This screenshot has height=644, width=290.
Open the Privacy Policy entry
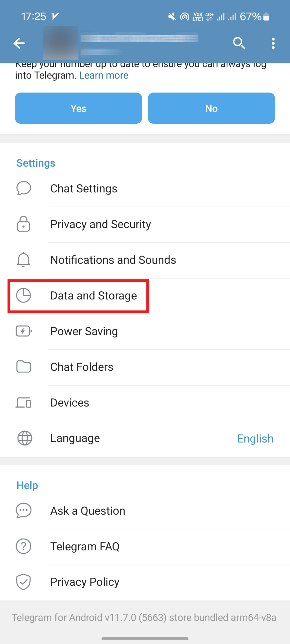pos(145,582)
